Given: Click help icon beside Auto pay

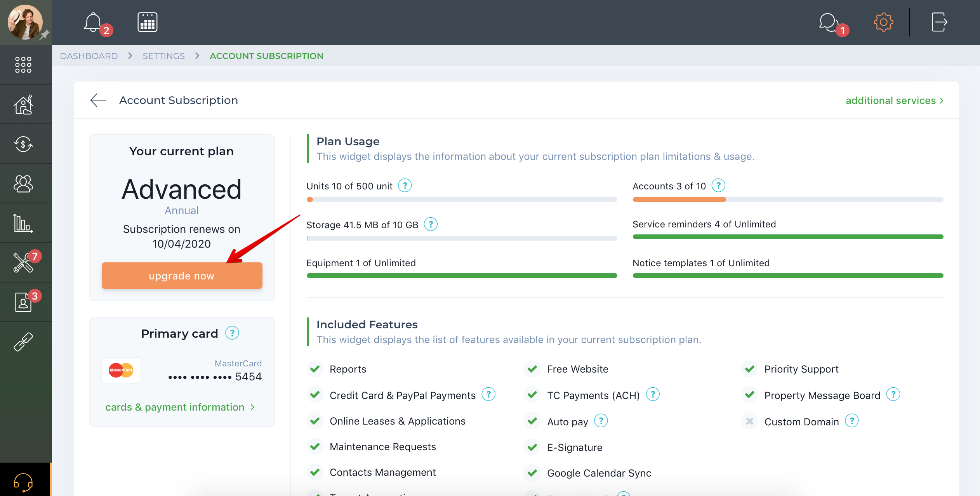Looking at the screenshot, I should (601, 421).
